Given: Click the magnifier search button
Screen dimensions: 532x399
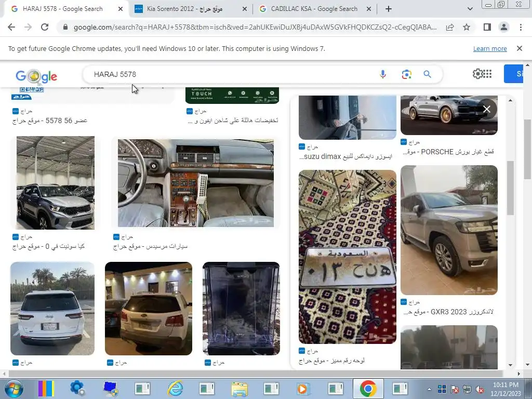Looking at the screenshot, I should [427, 74].
